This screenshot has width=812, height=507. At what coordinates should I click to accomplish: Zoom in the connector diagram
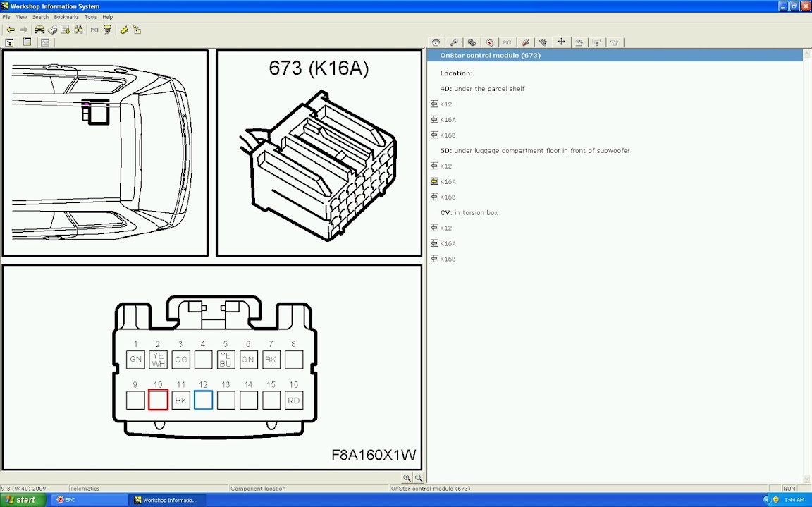[407, 478]
